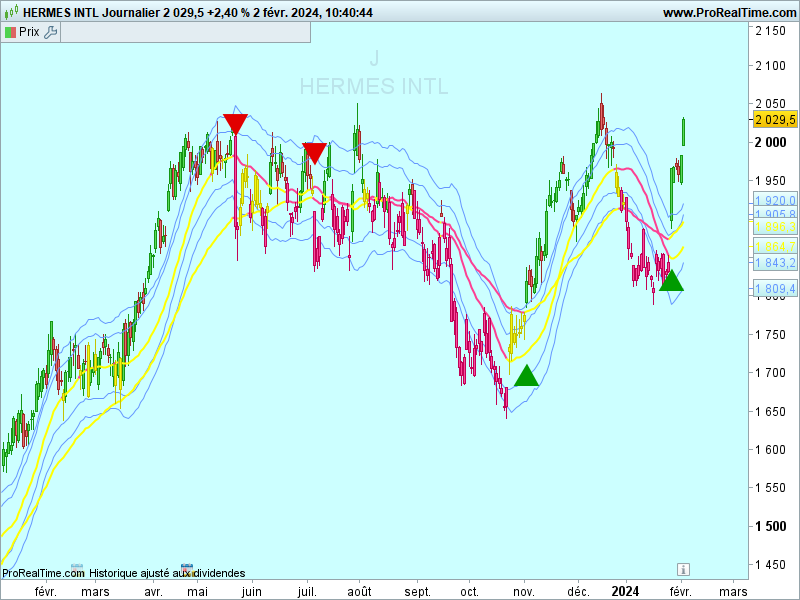Select the first red down-triangle sell signal in May

[x=235, y=124]
